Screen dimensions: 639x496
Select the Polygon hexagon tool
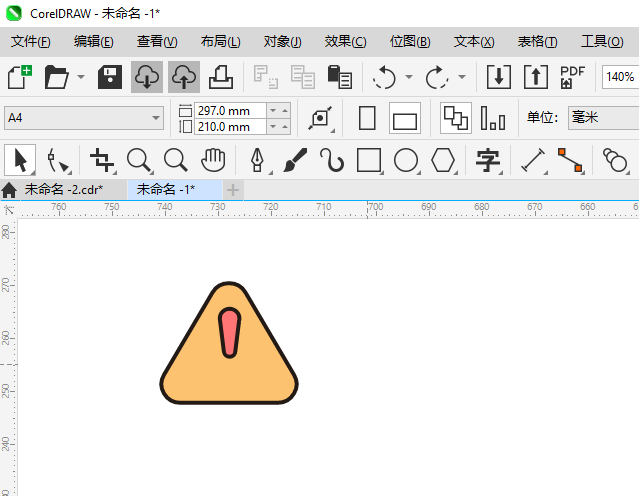coord(443,160)
